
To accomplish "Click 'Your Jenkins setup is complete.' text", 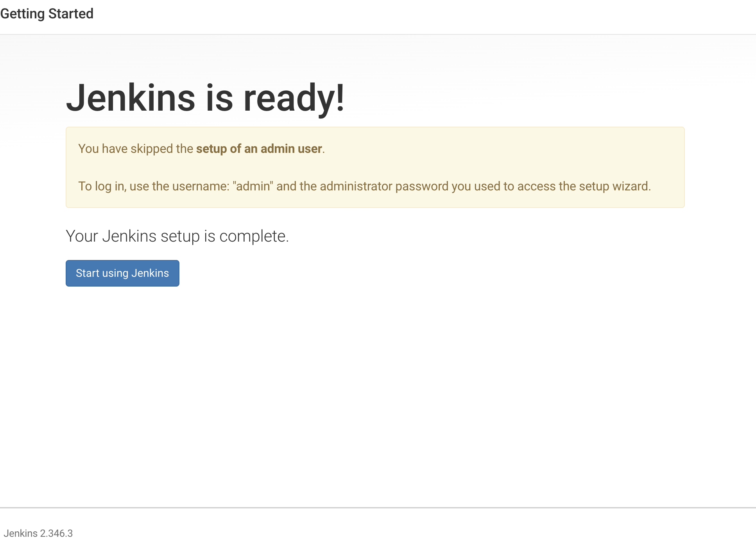I will point(177,236).
